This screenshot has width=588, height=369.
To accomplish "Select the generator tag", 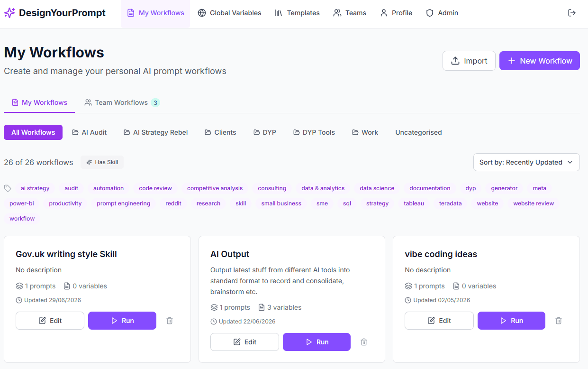I will [x=504, y=188].
